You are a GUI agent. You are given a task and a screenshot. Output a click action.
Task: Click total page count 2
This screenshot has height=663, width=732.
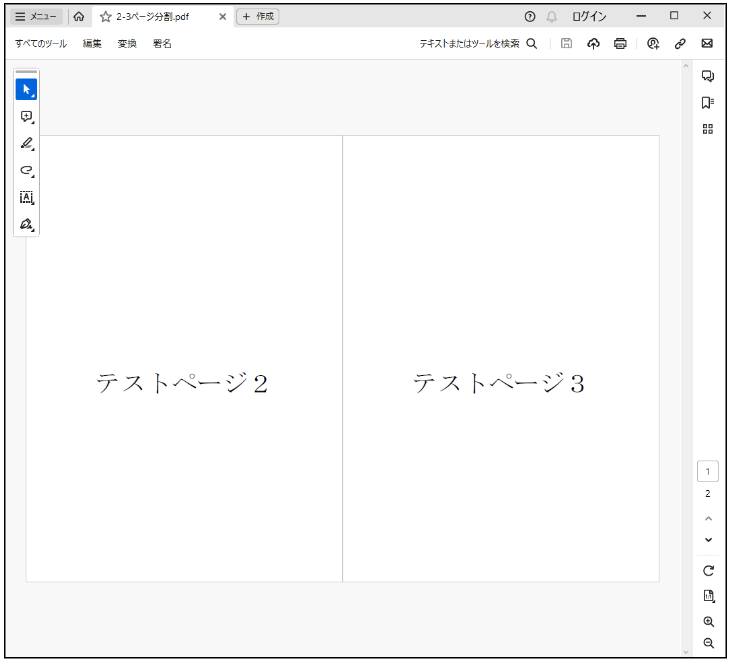pos(708,494)
